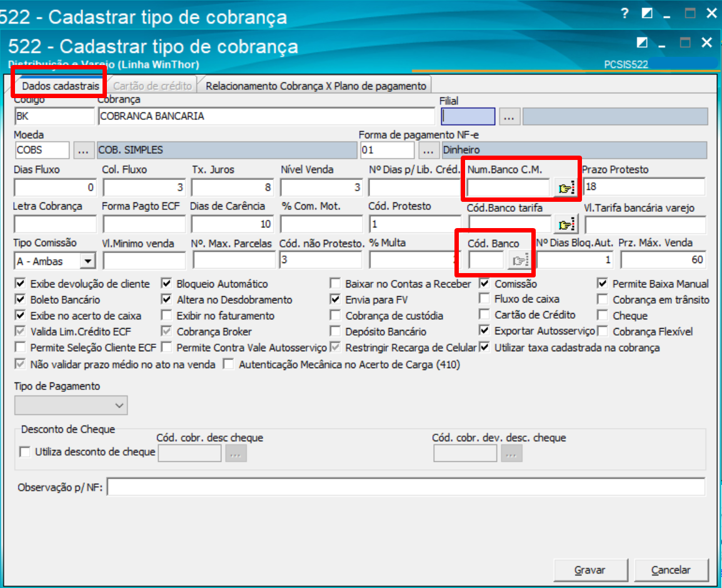Screen dimensions: 722x588
Task: Click the Vl.Minimo venda field
Action: pos(144,261)
